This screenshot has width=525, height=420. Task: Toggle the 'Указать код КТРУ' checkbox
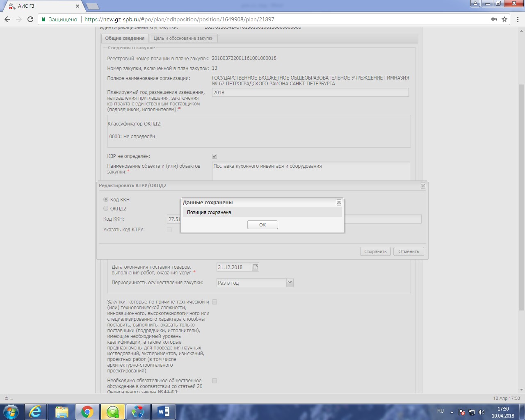(169, 230)
